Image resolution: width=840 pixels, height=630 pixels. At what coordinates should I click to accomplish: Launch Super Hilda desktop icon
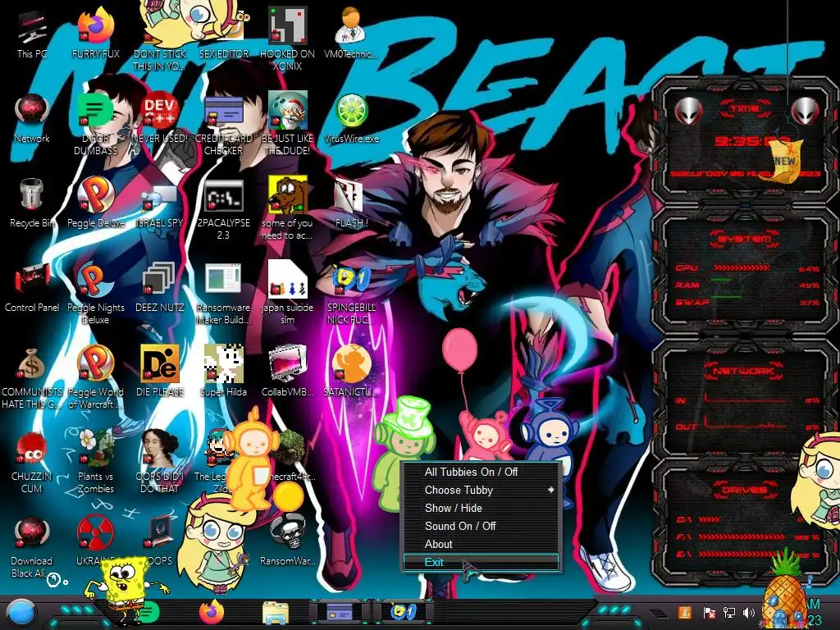[223, 372]
